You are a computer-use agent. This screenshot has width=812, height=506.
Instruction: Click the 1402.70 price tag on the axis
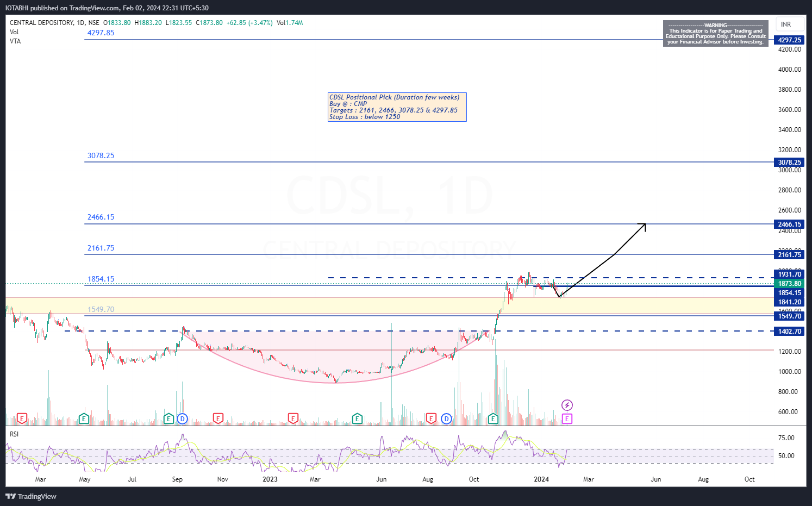(x=789, y=332)
